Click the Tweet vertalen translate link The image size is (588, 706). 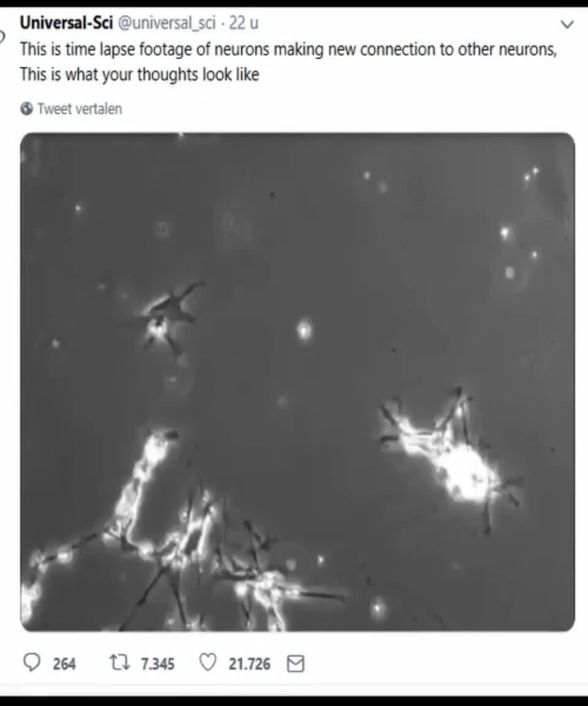(80, 108)
